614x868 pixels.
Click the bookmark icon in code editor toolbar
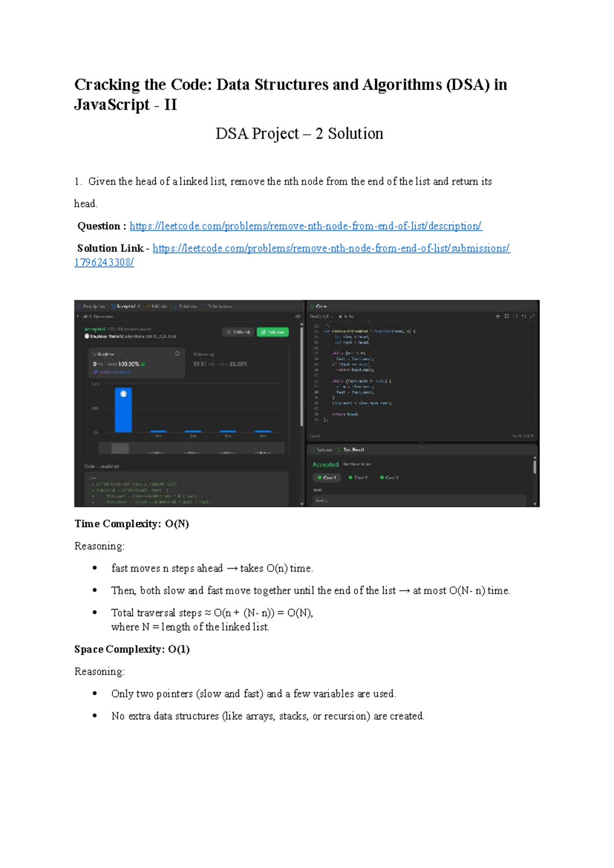[507, 316]
